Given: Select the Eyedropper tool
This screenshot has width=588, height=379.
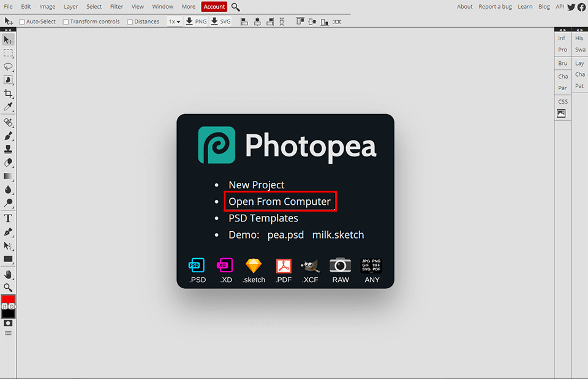Looking at the screenshot, I should (9, 107).
